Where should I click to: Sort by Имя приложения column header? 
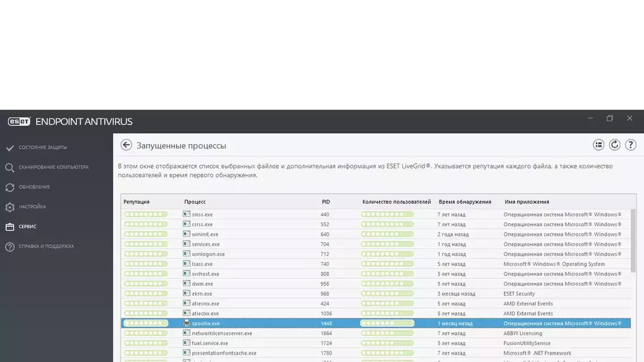click(527, 201)
